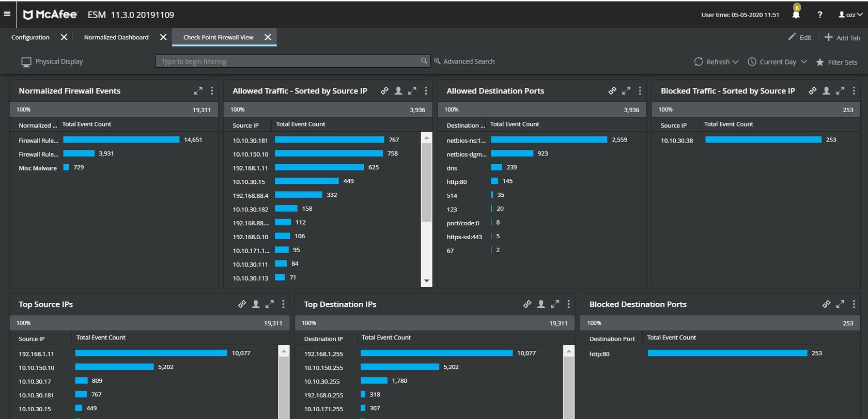The height and width of the screenshot is (419, 868).
Task: Click the help question mark icon
Action: [819, 14]
